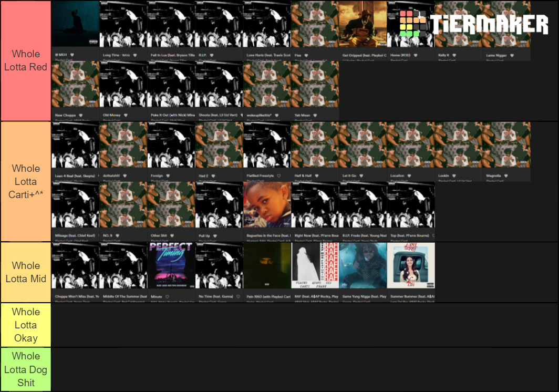559x392 pixels.
Task: Click the song title "Kelly K"
Action: [444, 55]
